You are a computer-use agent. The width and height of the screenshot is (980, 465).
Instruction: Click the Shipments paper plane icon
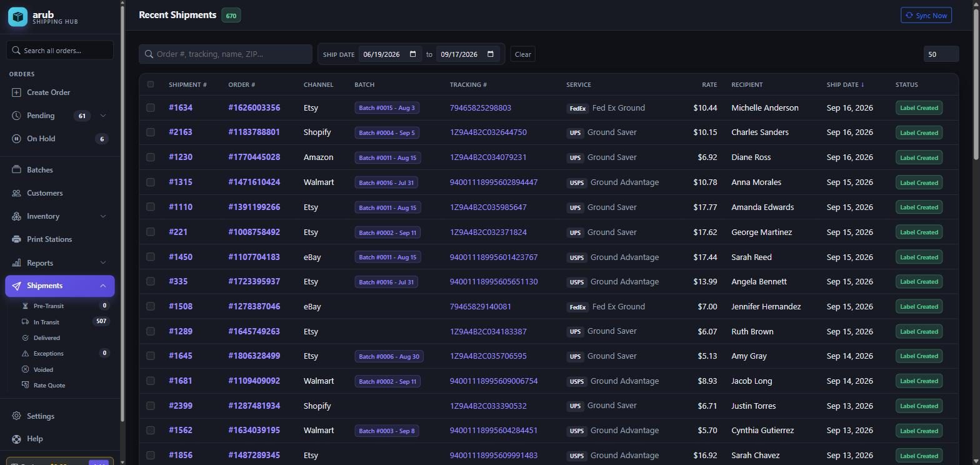point(16,286)
